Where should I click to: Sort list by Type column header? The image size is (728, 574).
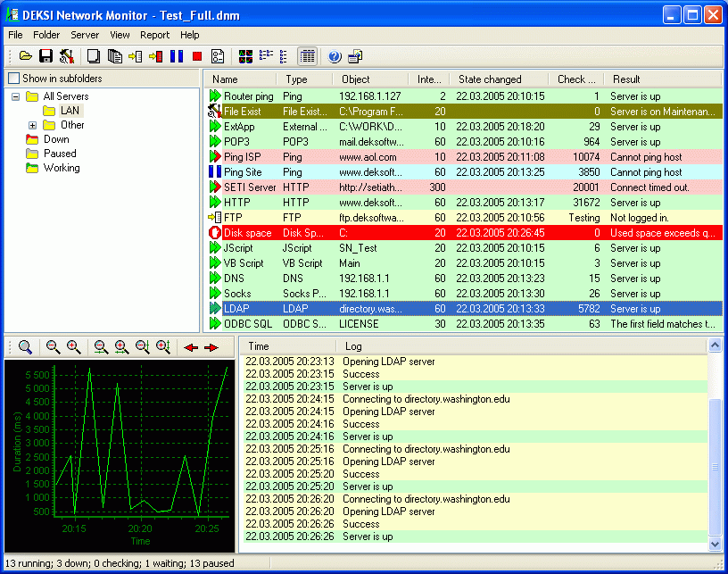click(x=305, y=79)
